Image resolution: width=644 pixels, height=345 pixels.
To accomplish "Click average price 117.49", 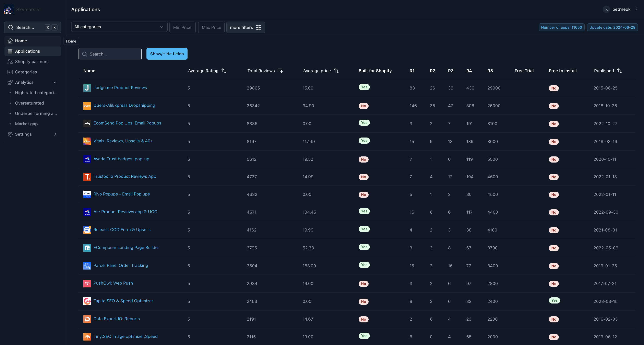I will click(x=309, y=142).
